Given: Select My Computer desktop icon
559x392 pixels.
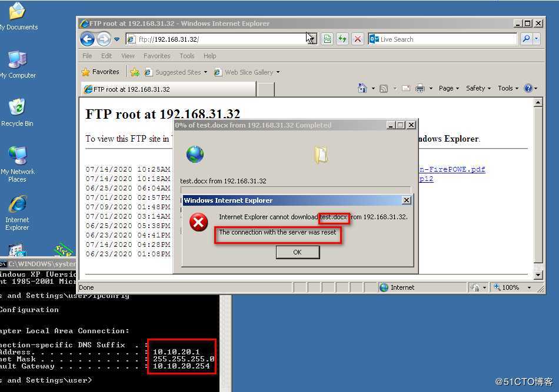Looking at the screenshot, I should point(18,65).
